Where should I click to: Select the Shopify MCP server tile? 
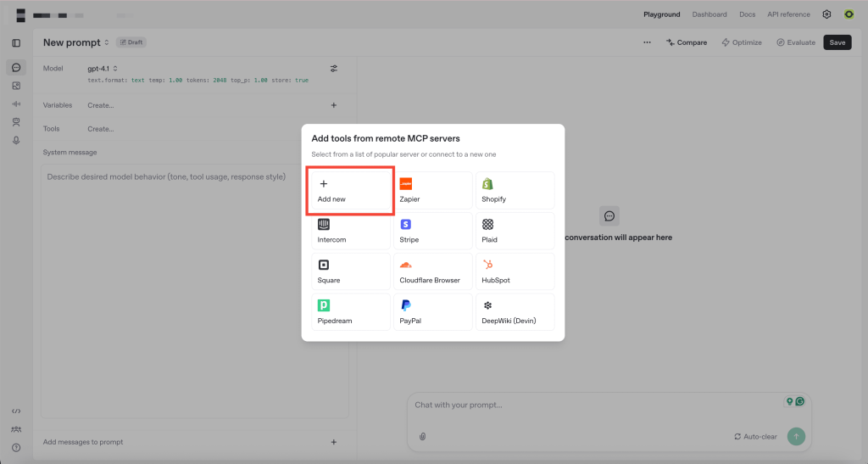pyautogui.click(x=515, y=191)
